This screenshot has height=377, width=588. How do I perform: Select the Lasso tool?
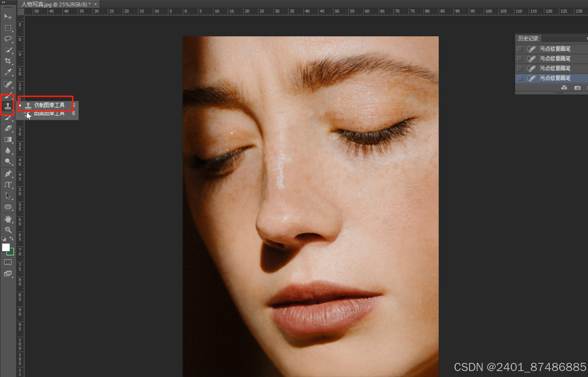point(8,39)
